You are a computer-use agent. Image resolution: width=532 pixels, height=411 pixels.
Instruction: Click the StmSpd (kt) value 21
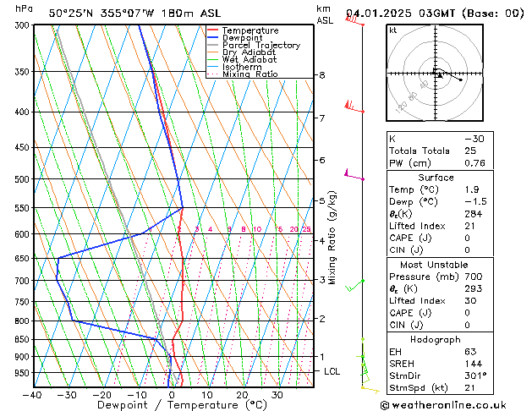[470, 388]
